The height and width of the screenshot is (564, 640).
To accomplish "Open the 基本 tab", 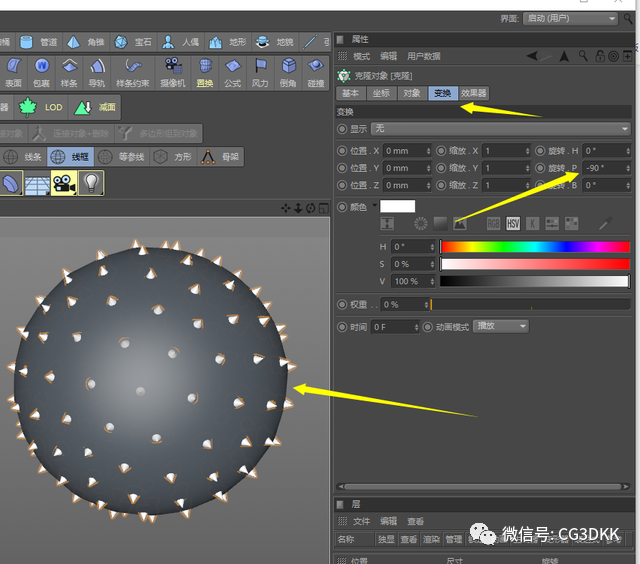I will [x=351, y=93].
